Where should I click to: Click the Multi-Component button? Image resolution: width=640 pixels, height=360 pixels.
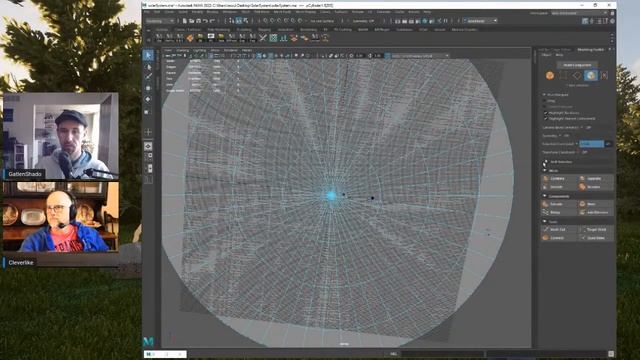click(577, 65)
